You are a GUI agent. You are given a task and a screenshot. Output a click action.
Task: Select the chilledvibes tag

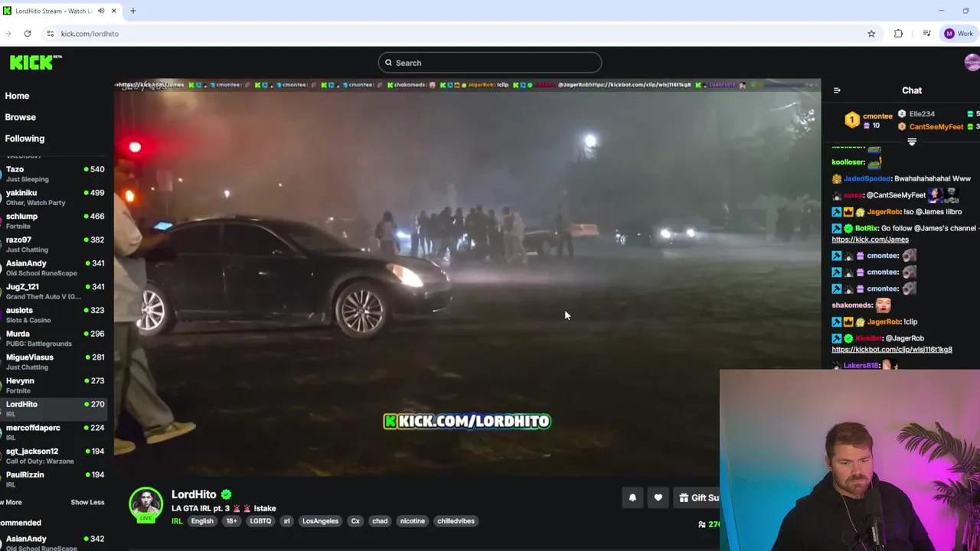[456, 521]
